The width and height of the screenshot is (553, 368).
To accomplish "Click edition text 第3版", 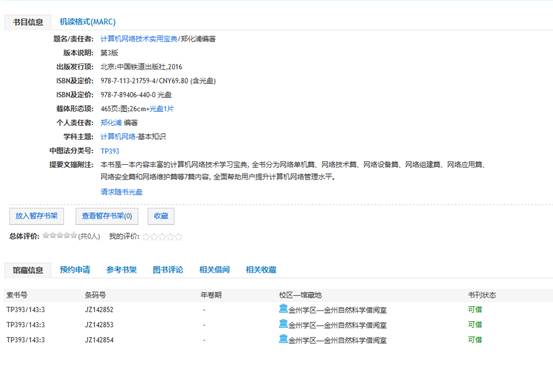I will [109, 53].
